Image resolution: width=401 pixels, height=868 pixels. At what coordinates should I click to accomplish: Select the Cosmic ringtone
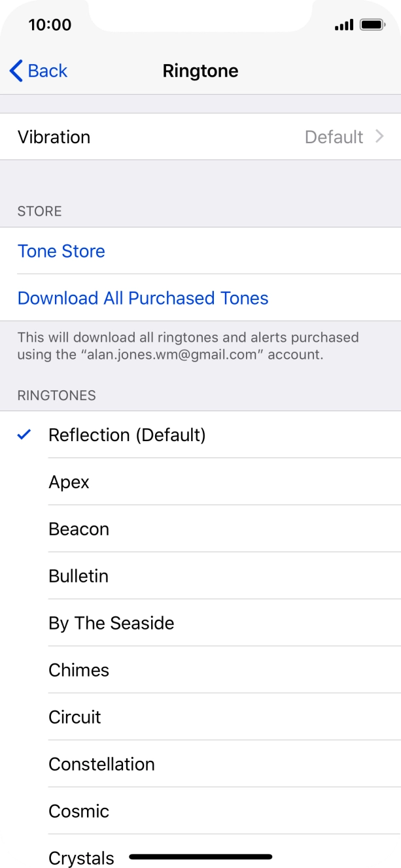tap(78, 811)
